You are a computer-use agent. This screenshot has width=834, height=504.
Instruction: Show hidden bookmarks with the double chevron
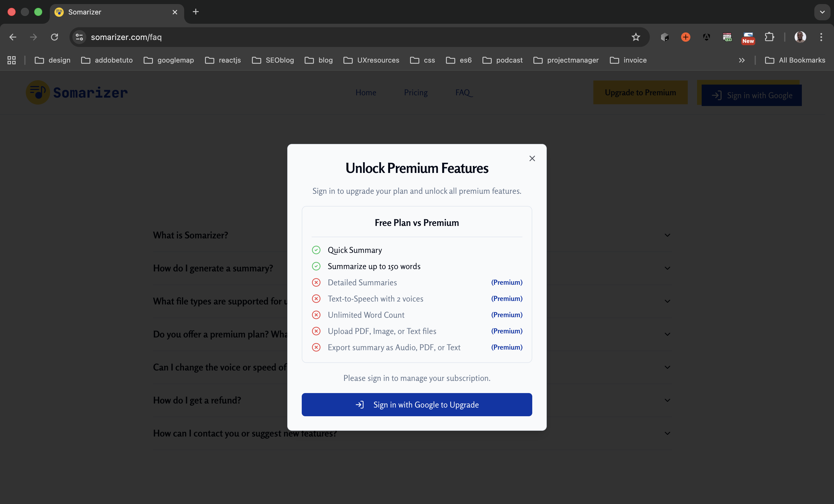[x=742, y=60]
